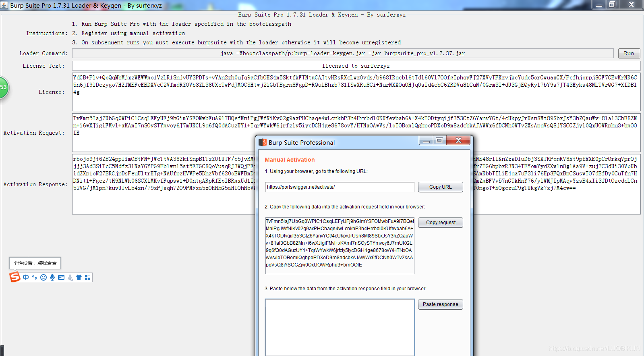Toggle Chinese/English input mode icon
Screen dimensions: 644x356
(x=26, y=277)
